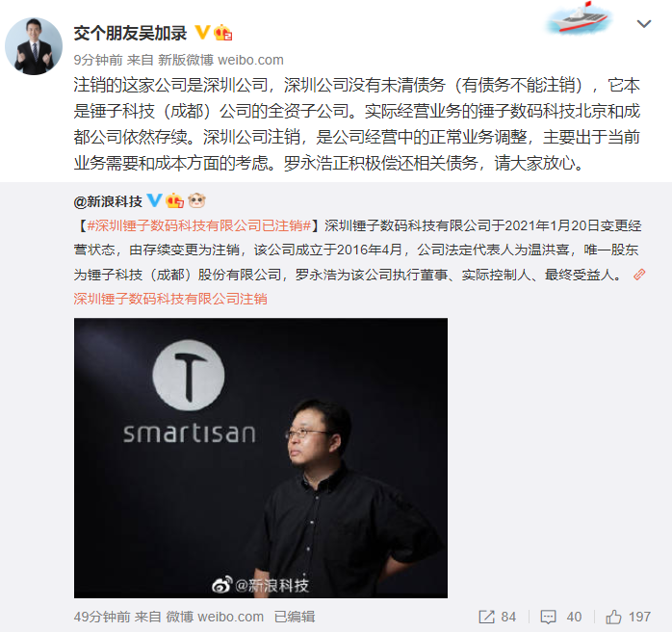
Task: Click the 已编辑 edited label
Action: click(x=295, y=617)
